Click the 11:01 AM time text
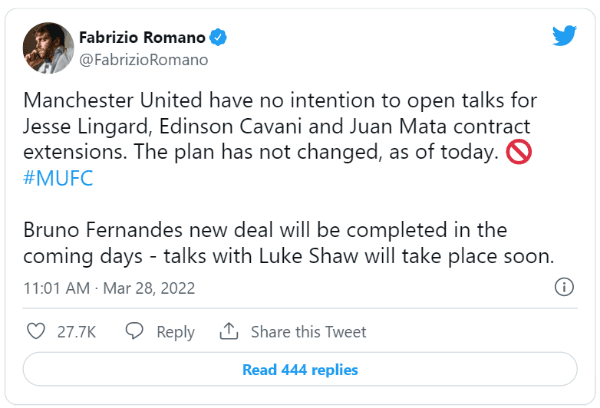600x408 pixels. click(59, 288)
